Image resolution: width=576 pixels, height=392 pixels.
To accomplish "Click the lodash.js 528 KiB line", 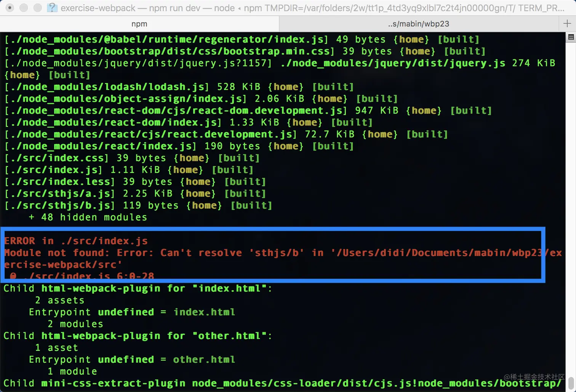I will [179, 87].
